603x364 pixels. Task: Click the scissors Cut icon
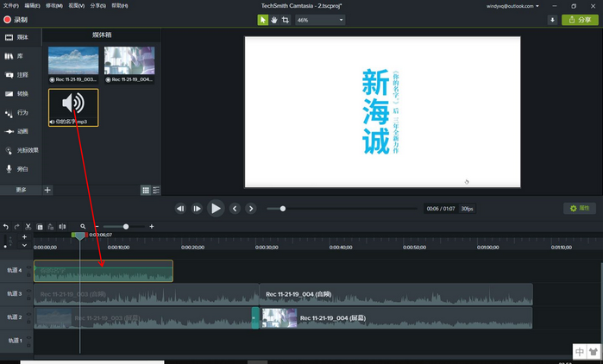(x=28, y=227)
